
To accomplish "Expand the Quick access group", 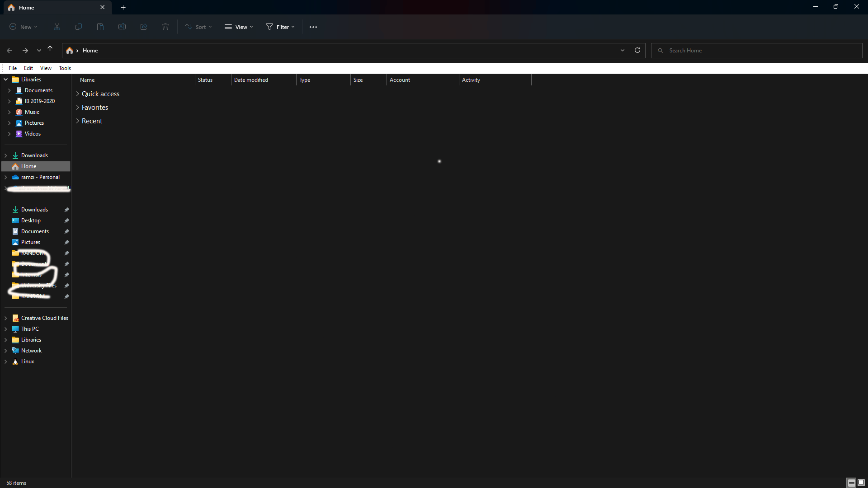I will pos(78,94).
